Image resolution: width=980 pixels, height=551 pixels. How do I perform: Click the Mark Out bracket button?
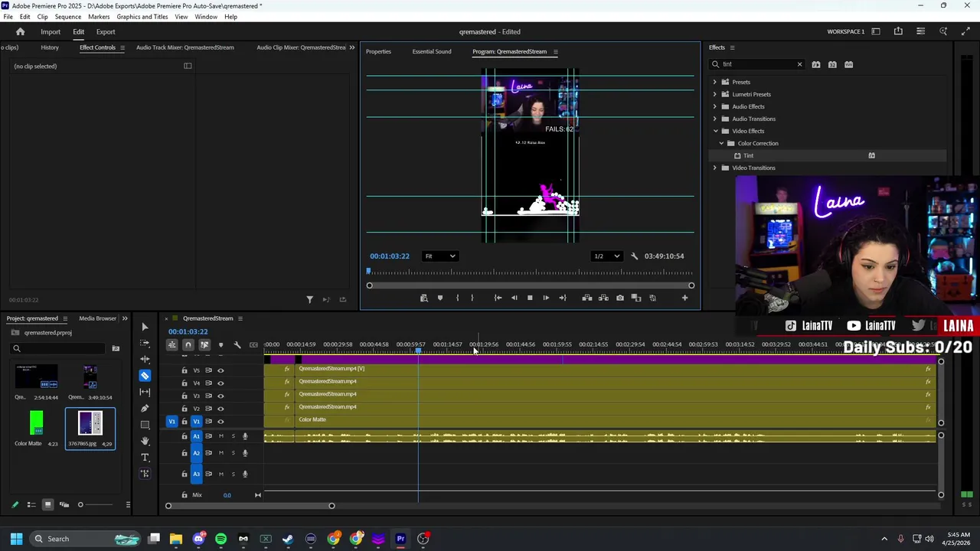[x=472, y=298]
